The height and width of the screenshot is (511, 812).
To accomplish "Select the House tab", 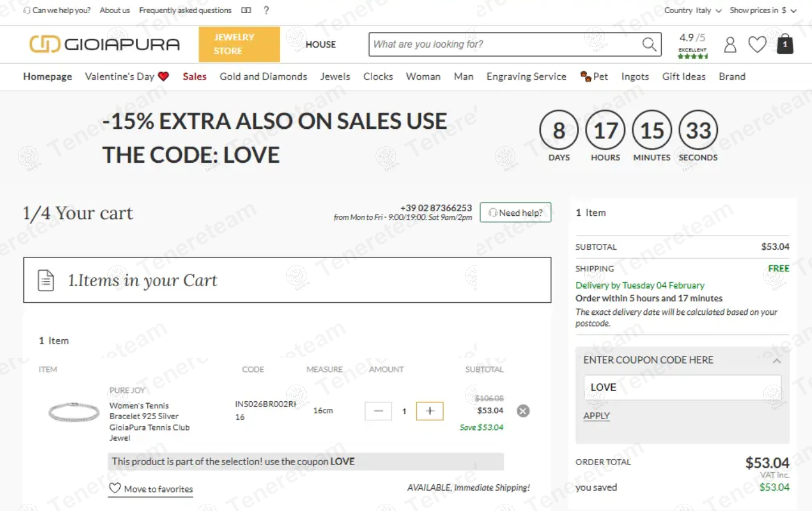I will coord(321,44).
